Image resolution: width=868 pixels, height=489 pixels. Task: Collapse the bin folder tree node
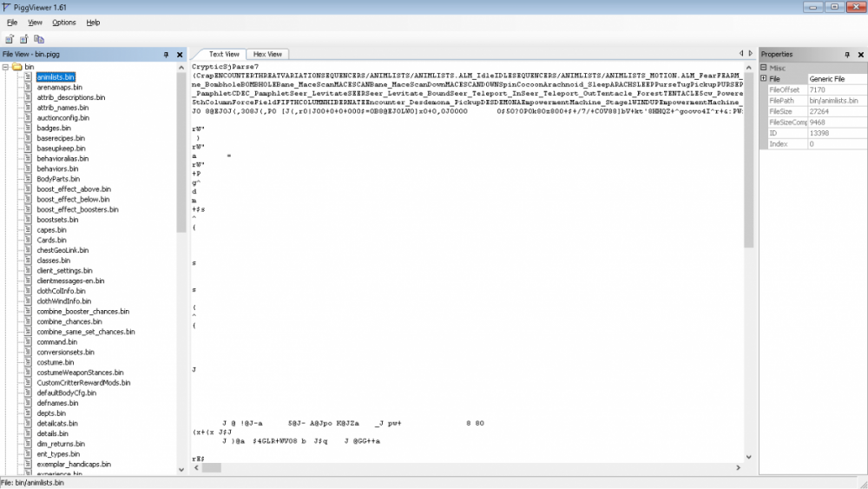pos(5,67)
